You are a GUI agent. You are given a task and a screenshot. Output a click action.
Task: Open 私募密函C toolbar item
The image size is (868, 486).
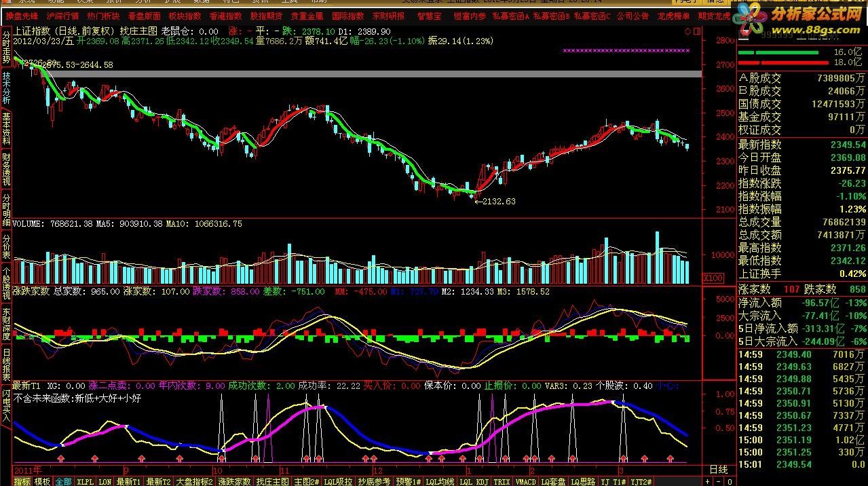tap(592, 16)
